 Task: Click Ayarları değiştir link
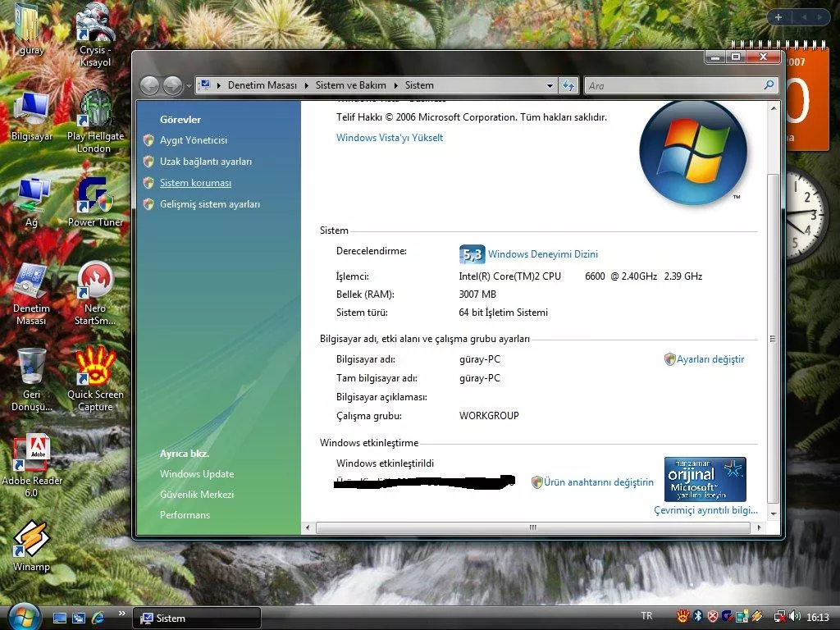pyautogui.click(x=710, y=359)
